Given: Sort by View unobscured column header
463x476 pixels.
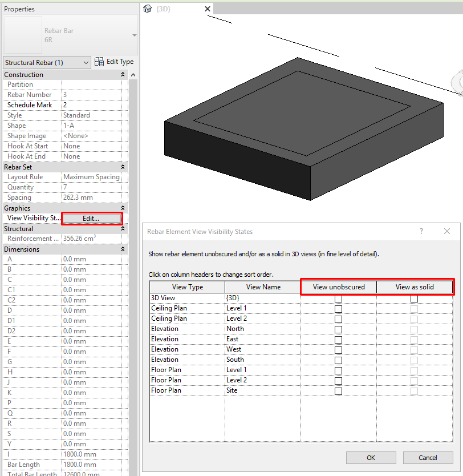Looking at the screenshot, I should 339,287.
